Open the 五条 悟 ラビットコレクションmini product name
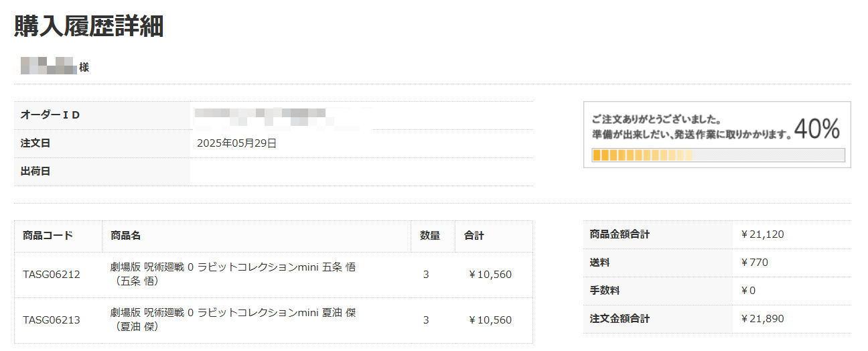This screenshot has width=868, height=351. pyautogui.click(x=233, y=274)
